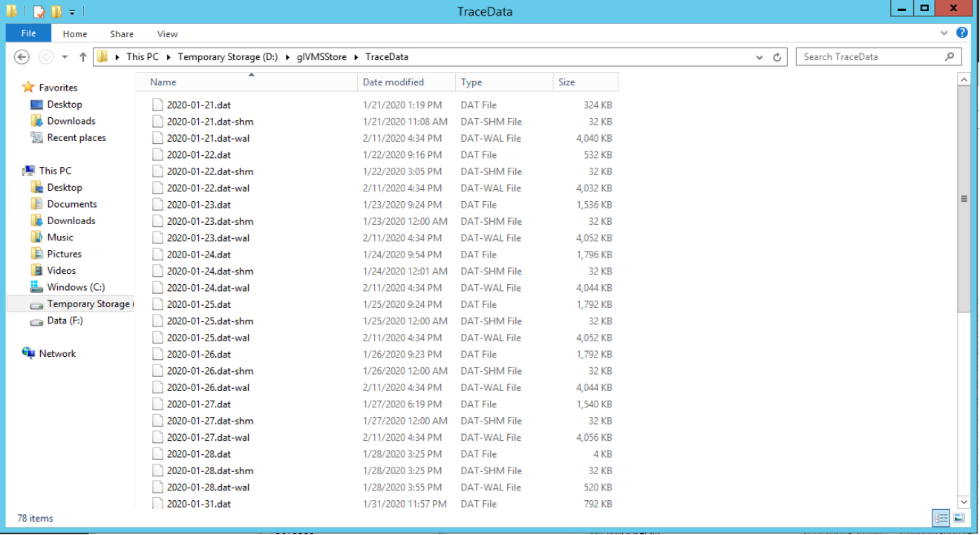Open the Explorer Help question mark
Screen dimensions: 980x535
click(962, 33)
